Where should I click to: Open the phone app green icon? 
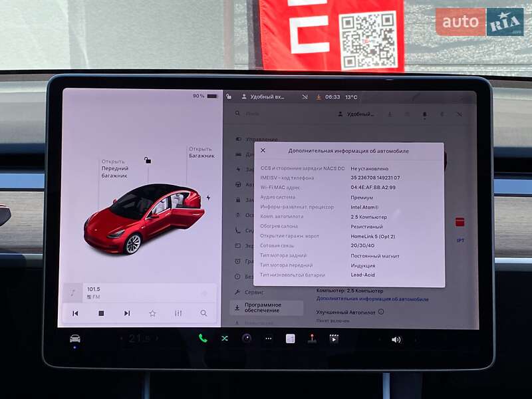(x=202, y=338)
